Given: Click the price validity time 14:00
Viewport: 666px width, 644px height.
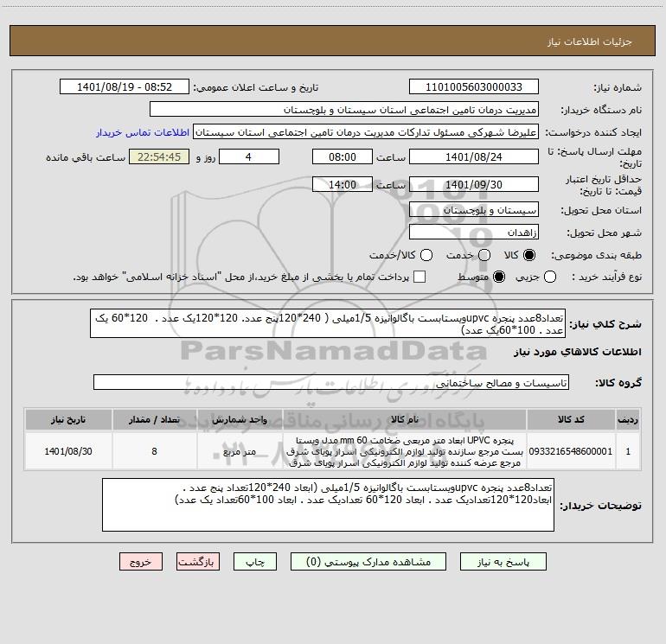Looking at the screenshot, I should coord(343,184).
